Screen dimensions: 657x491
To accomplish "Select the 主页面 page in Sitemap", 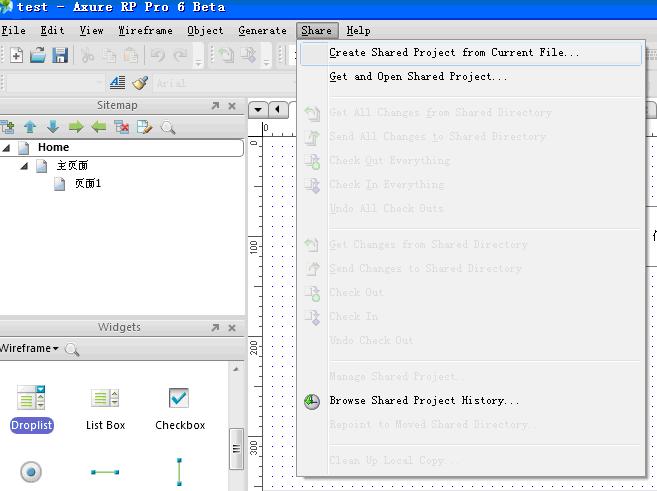I will click(72, 166).
